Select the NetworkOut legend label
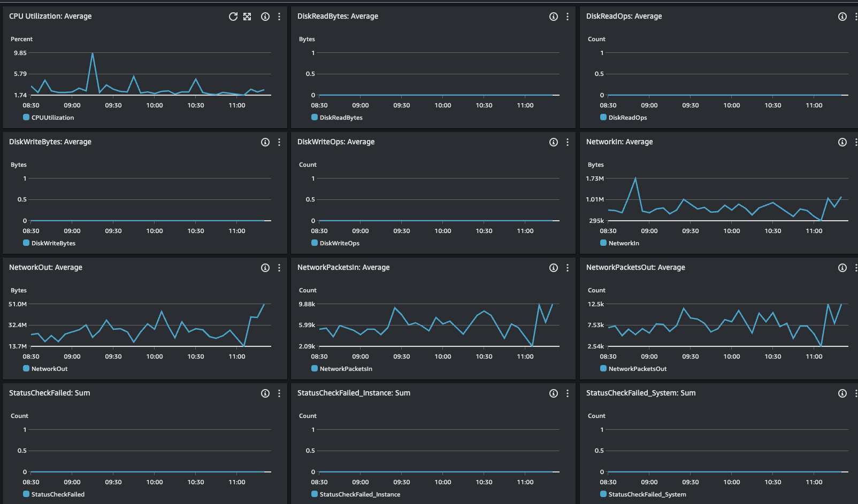 tap(50, 369)
